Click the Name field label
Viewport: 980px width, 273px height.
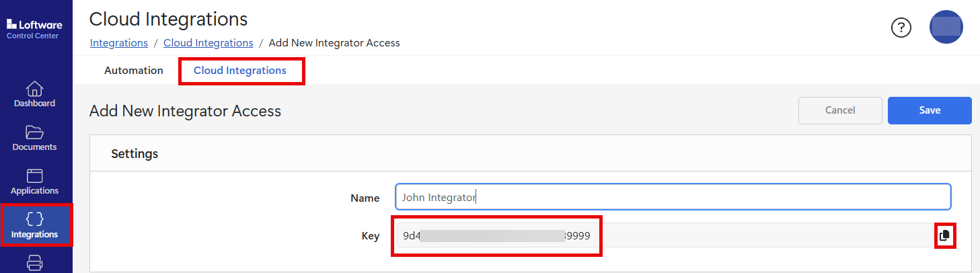coord(365,198)
